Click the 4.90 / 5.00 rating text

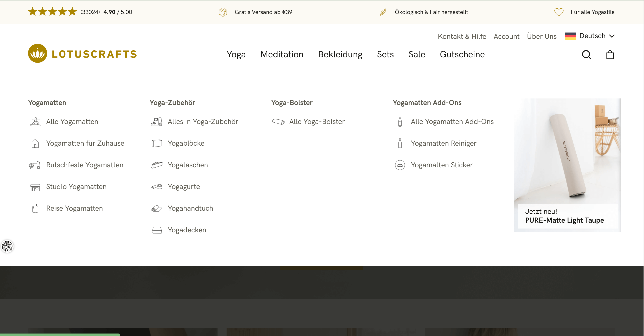(x=118, y=12)
